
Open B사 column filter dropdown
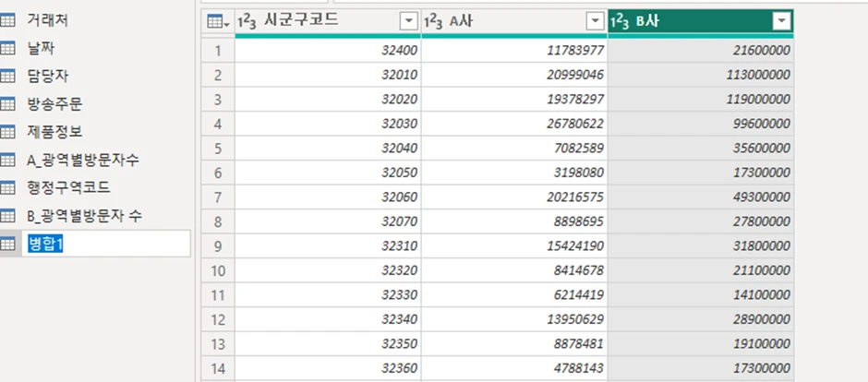coord(781,21)
